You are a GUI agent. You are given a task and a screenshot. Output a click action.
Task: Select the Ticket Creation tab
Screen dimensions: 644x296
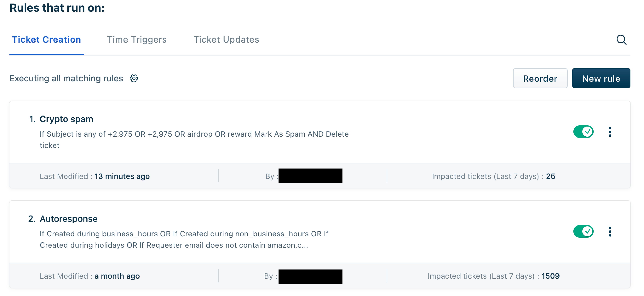[x=46, y=40]
